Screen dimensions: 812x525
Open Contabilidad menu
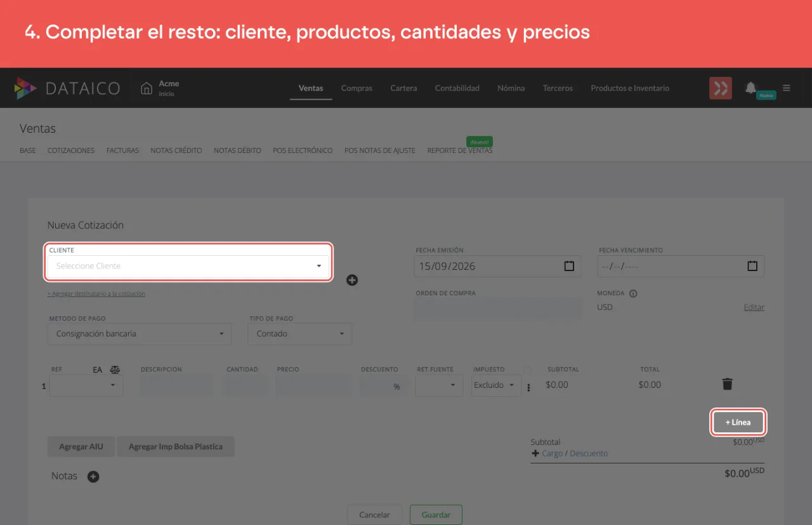pos(457,88)
